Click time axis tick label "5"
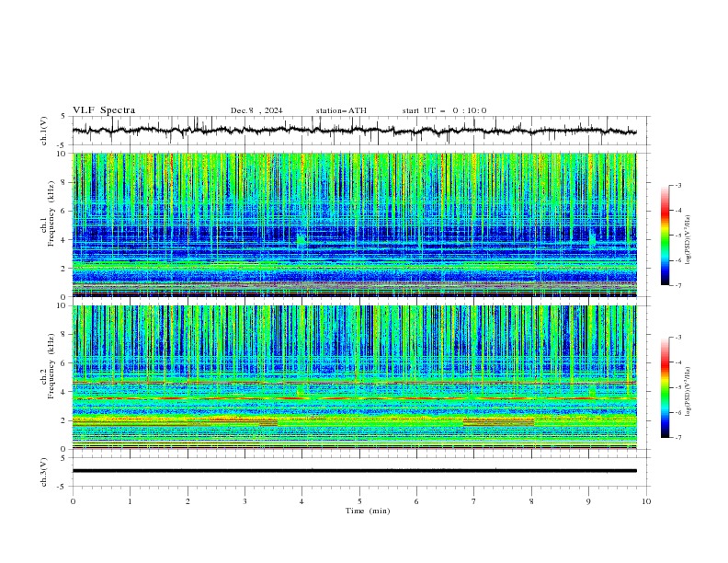Screen dimensions: 728x563 [359, 501]
